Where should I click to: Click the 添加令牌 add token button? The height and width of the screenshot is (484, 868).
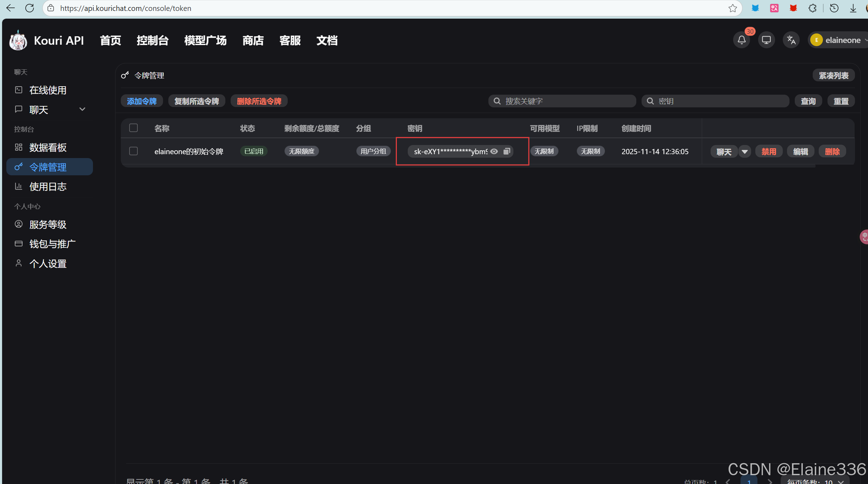click(x=142, y=101)
